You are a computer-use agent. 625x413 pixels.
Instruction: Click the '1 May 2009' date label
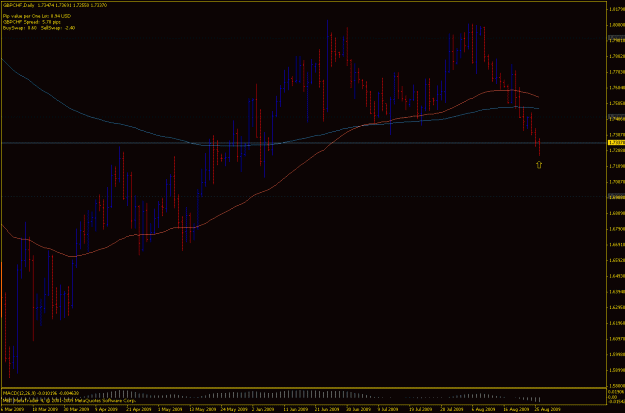point(170,409)
